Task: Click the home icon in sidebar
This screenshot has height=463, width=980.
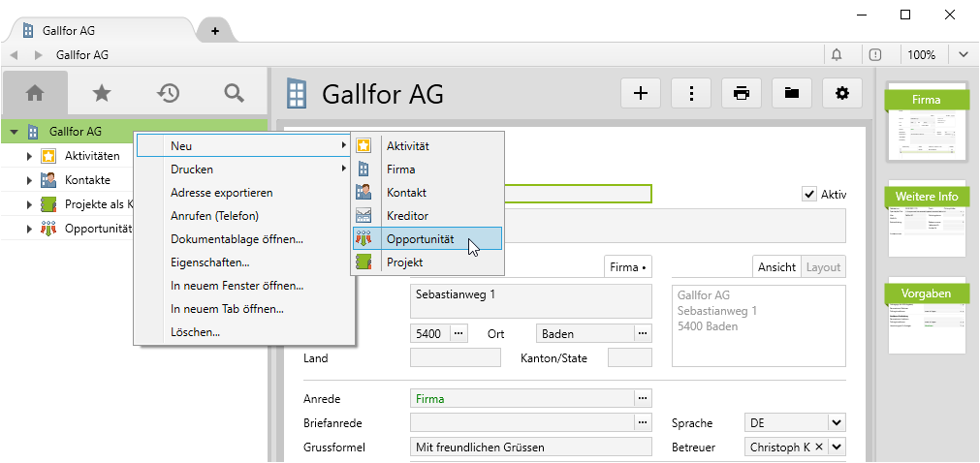Action: [35, 93]
